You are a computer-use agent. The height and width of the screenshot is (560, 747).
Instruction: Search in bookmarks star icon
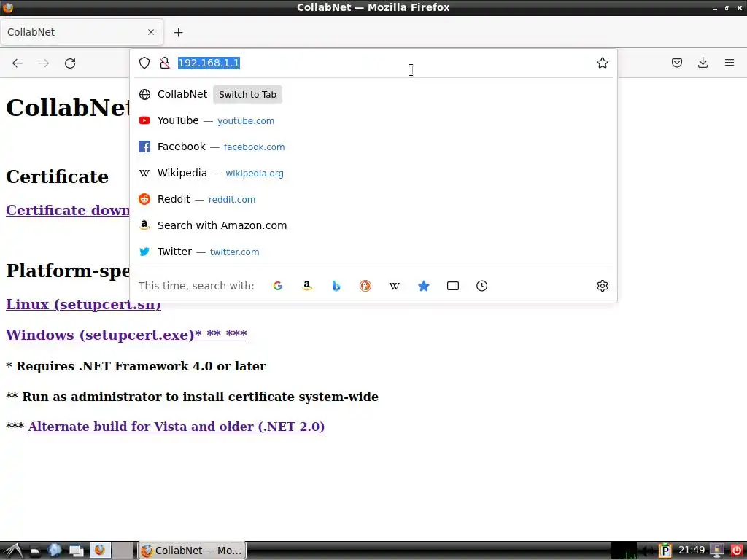(x=424, y=286)
